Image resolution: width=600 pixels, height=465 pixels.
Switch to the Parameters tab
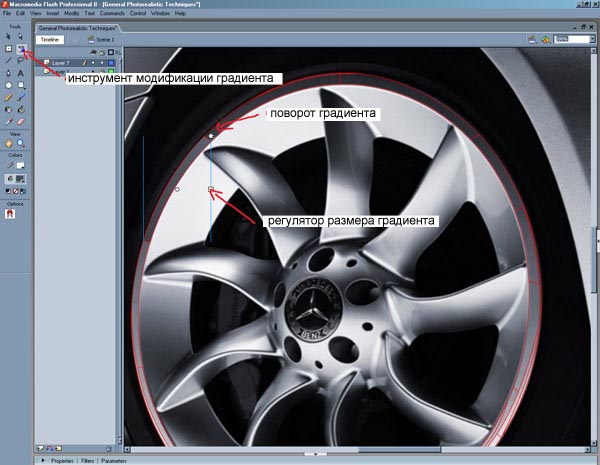[x=114, y=461]
